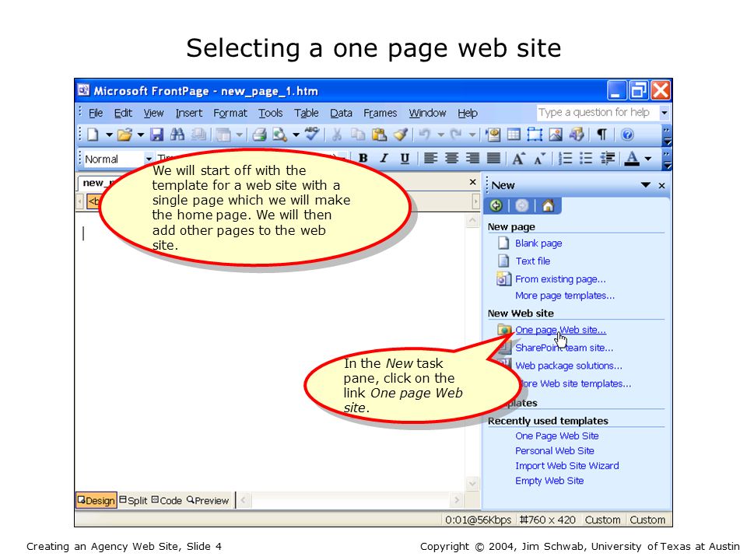This screenshot has width=747, height=560.
Task: Click the Find binoculars icon
Action: click(x=177, y=135)
